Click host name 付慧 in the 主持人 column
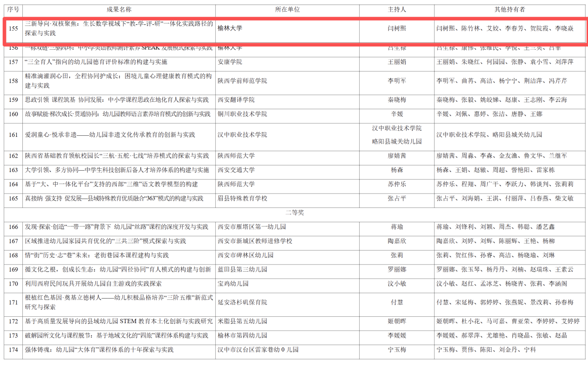 point(397,302)
